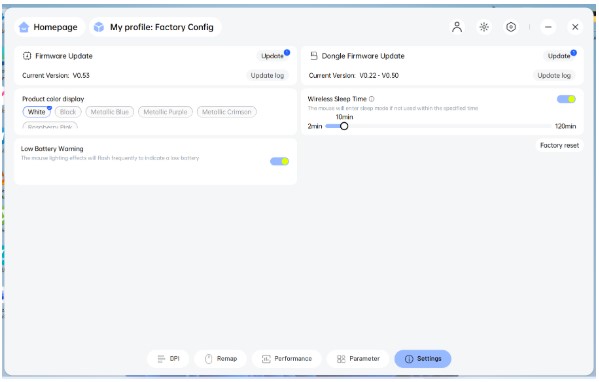The width and height of the screenshot is (599, 382).
Task: Switch to the Parameter tab
Action: pos(358,359)
